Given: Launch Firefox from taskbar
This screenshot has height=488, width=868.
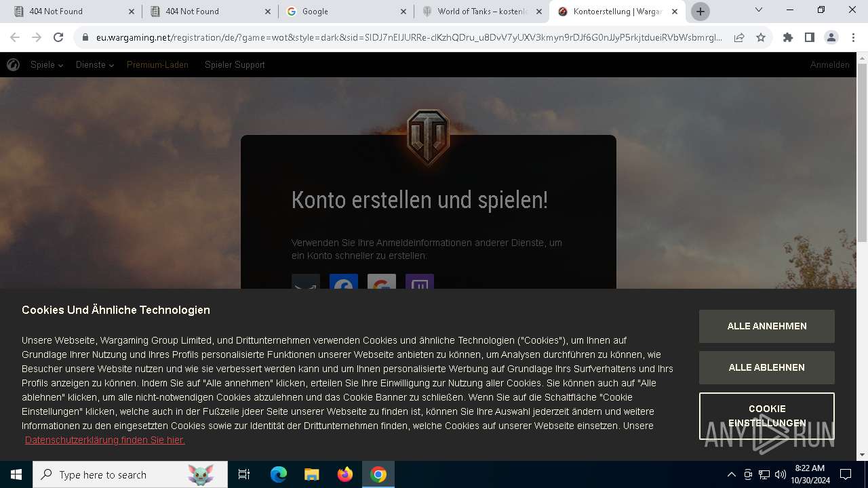Looking at the screenshot, I should pyautogui.click(x=345, y=474).
